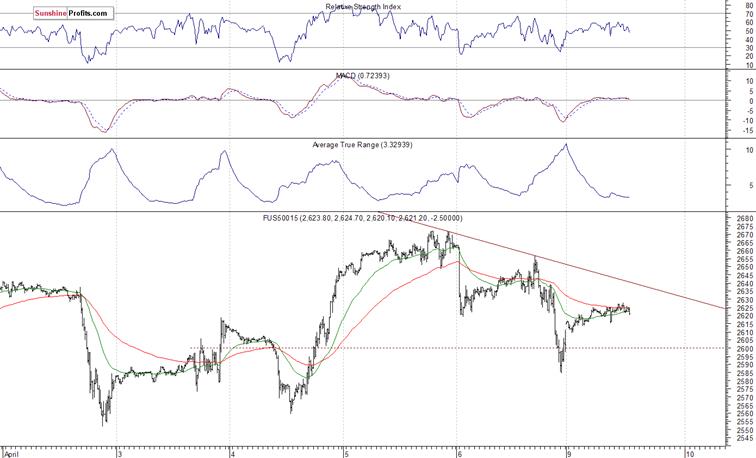Click the 2680 price axis label

(x=744, y=218)
